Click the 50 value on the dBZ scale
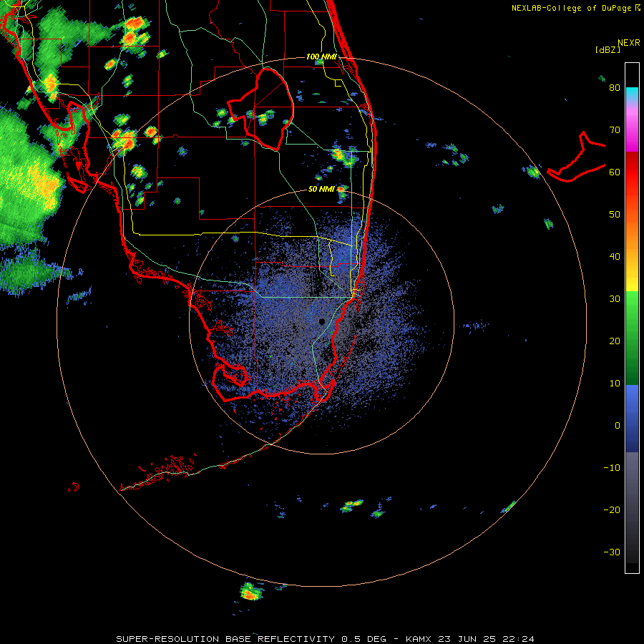Screen dimensions: 644x644 point(615,215)
